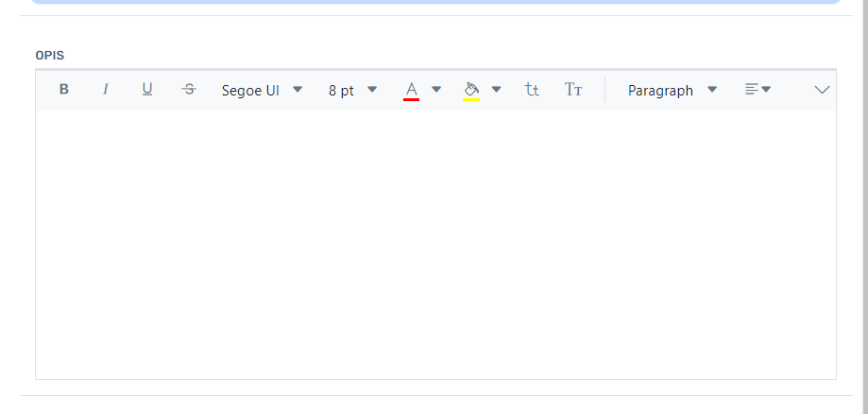Viewport: 868px width, 414px height.
Task: Apply yellow highlight with paint bucket
Action: (x=471, y=91)
